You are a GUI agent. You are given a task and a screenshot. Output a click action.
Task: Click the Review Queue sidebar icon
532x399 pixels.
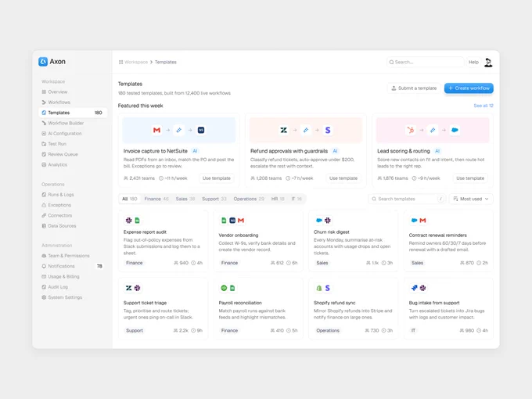click(44, 154)
